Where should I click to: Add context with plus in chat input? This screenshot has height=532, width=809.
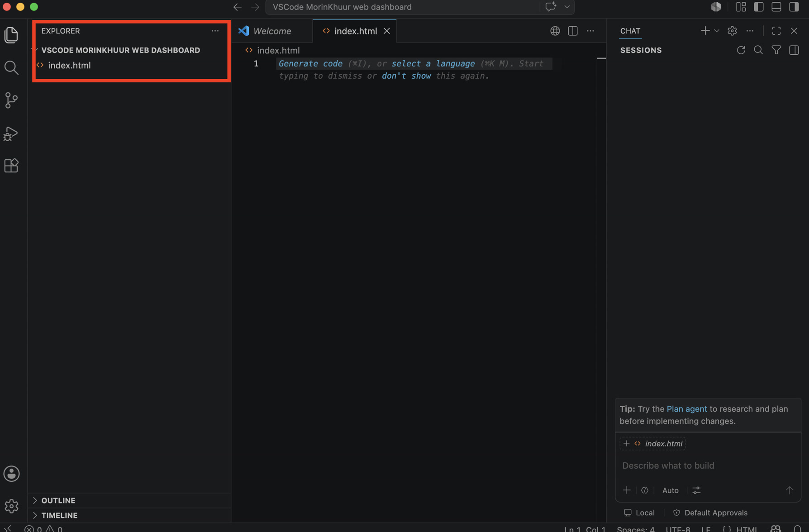pos(627,490)
